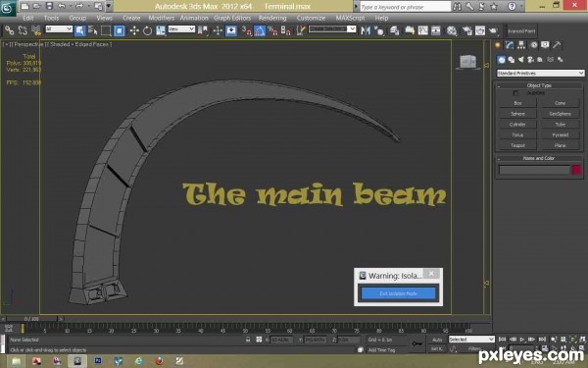The width and height of the screenshot is (588, 368).
Task: Switch to the Modify command panel tab
Action: pos(510,45)
